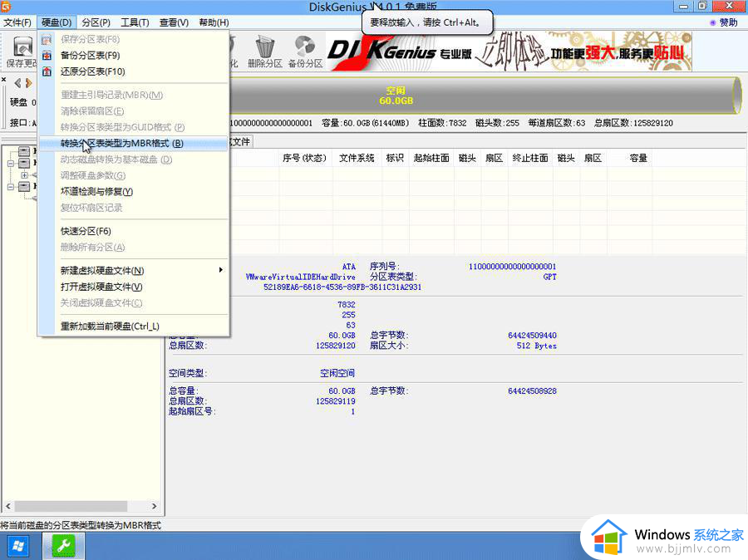This screenshot has height=560, width=748.
Task: Click the DiskGenius 专业版 promotional banner
Action: tap(509, 51)
